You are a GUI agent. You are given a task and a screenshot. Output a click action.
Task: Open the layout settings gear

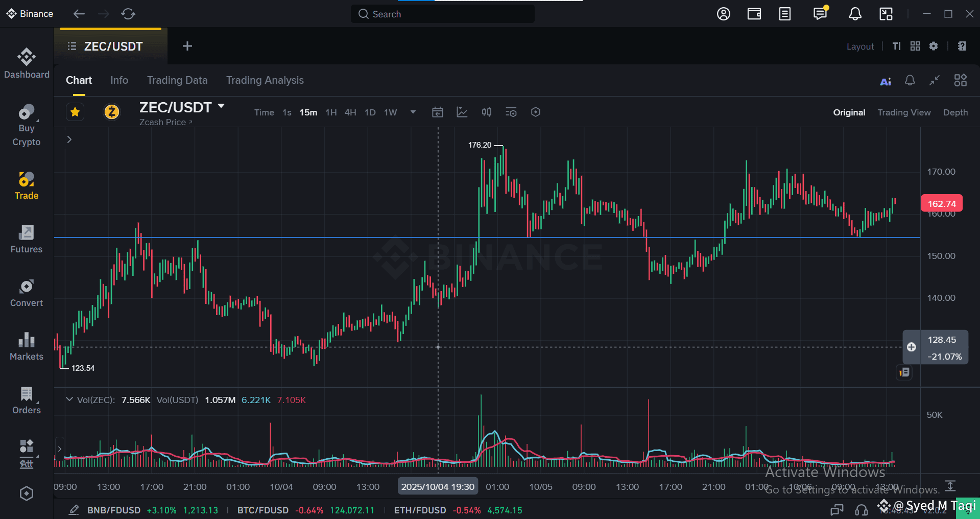934,46
